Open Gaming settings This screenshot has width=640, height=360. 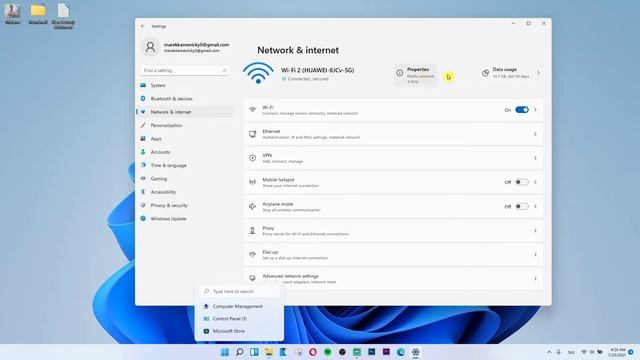(185, 179)
